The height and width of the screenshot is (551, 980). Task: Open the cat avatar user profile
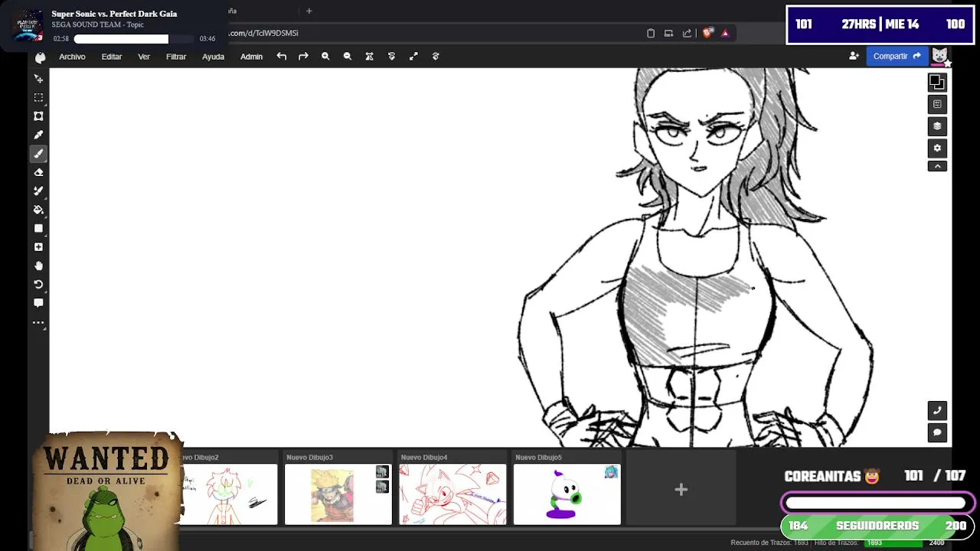tap(939, 56)
